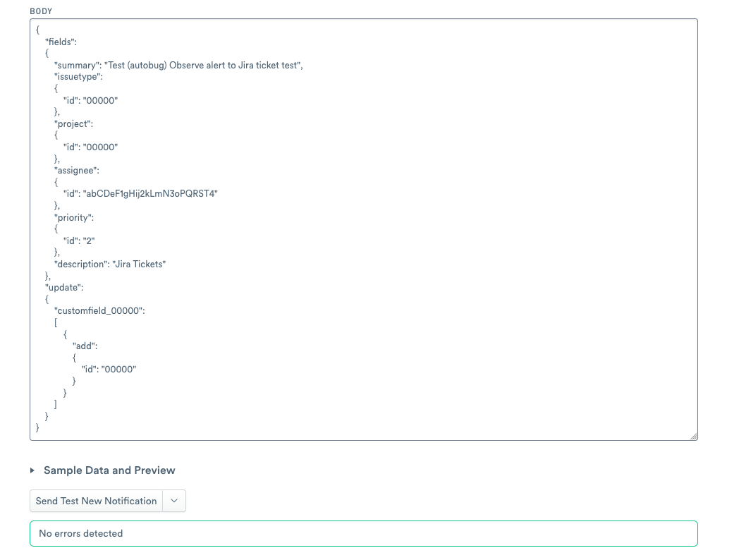This screenshot has height=560, width=746.
Task: Click the No errors detected status message
Action: (x=364, y=533)
